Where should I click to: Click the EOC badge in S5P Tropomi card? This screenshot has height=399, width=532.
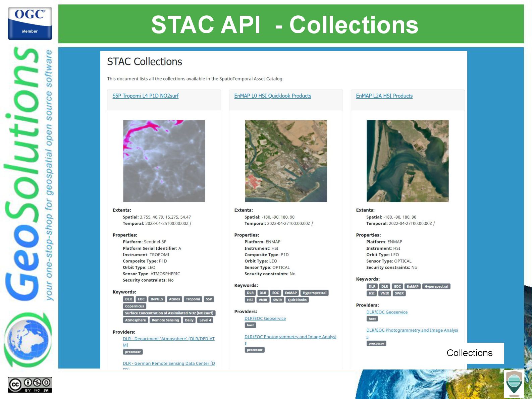coord(141,299)
